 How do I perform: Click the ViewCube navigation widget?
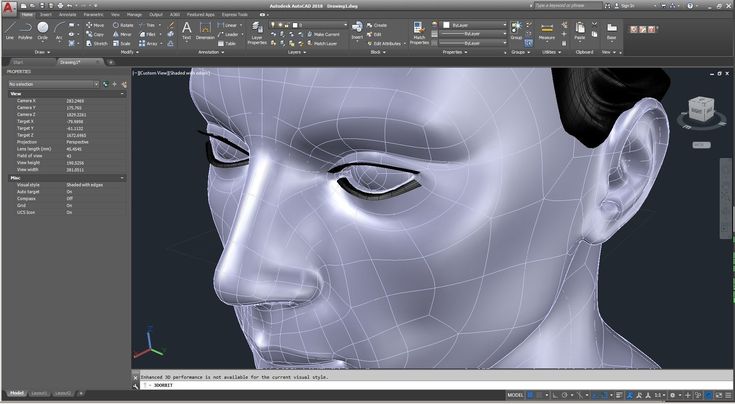point(701,111)
